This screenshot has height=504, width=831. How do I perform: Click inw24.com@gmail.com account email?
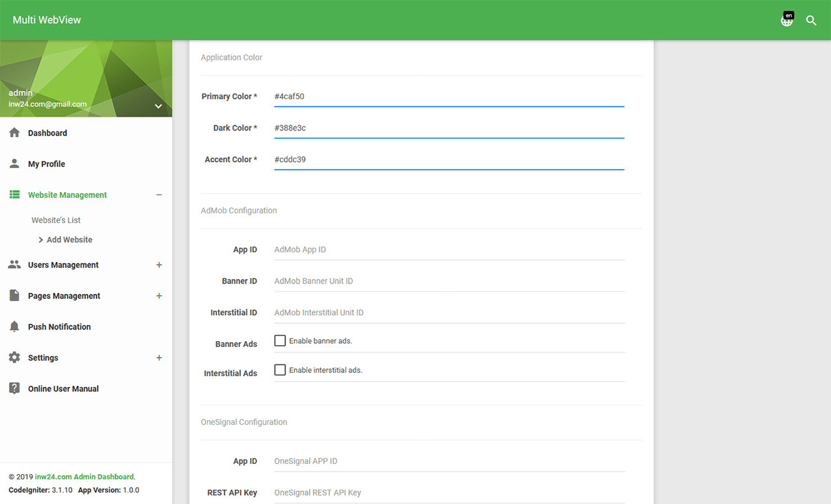47,104
